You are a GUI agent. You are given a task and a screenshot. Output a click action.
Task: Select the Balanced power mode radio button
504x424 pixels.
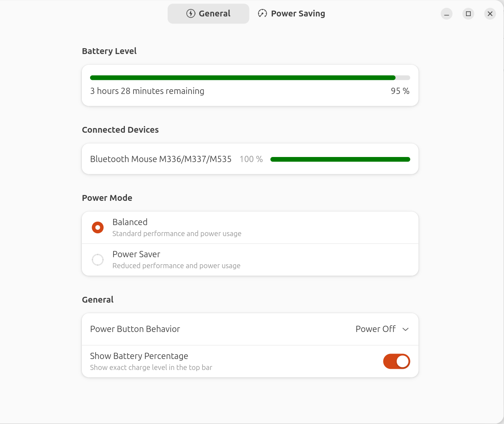(x=98, y=227)
